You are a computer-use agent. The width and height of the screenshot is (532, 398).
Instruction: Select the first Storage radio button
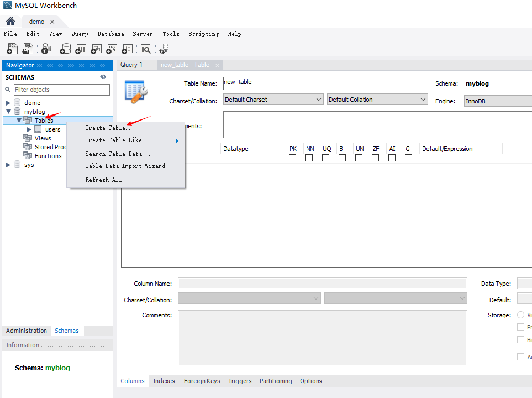tap(521, 315)
